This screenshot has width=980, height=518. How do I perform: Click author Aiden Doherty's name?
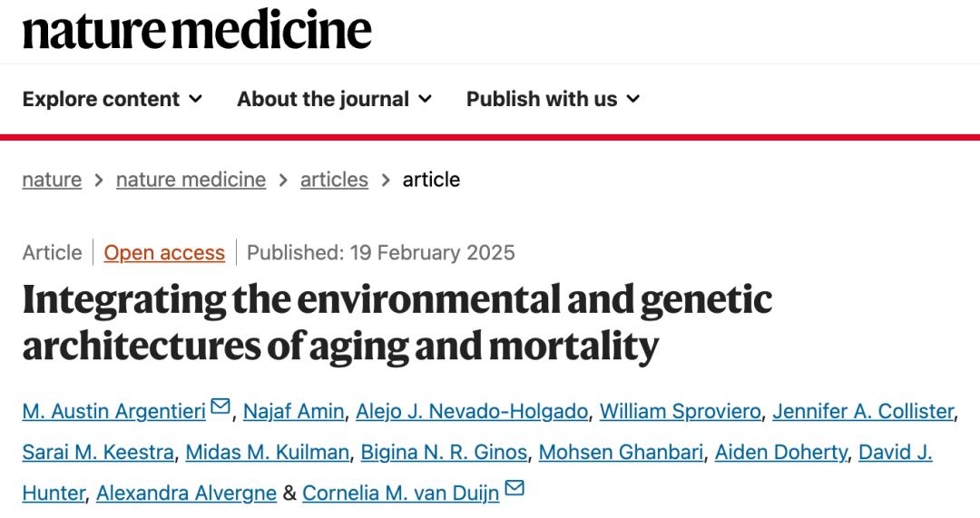click(x=780, y=452)
